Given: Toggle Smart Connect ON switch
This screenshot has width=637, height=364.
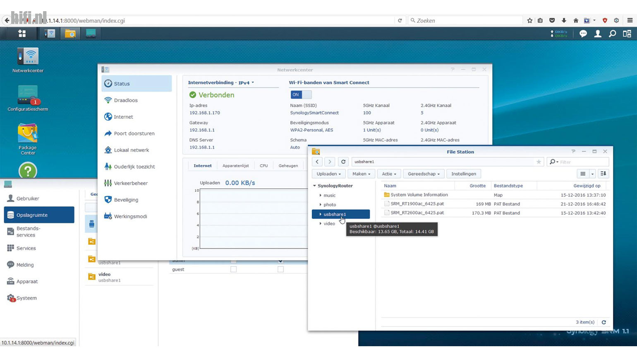Looking at the screenshot, I should 301,95.
